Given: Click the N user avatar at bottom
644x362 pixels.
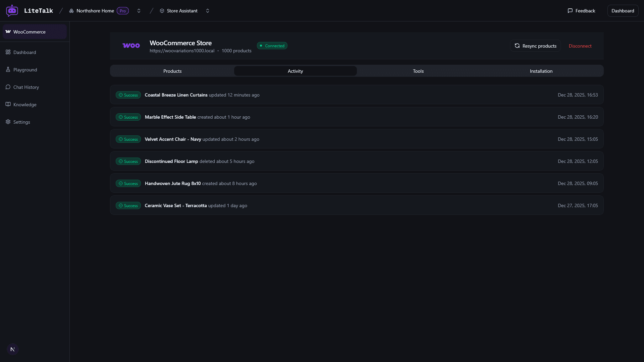Looking at the screenshot, I should point(12,349).
